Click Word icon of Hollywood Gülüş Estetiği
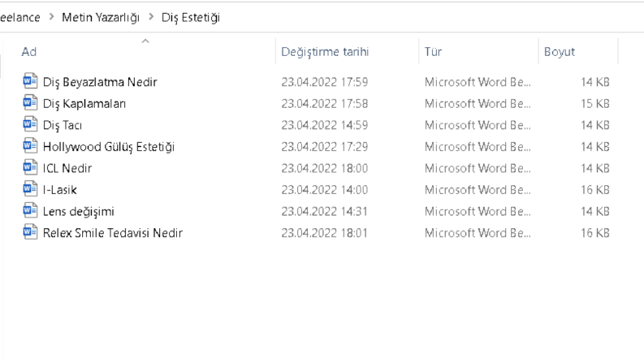This screenshot has height=362, width=644. [30, 146]
